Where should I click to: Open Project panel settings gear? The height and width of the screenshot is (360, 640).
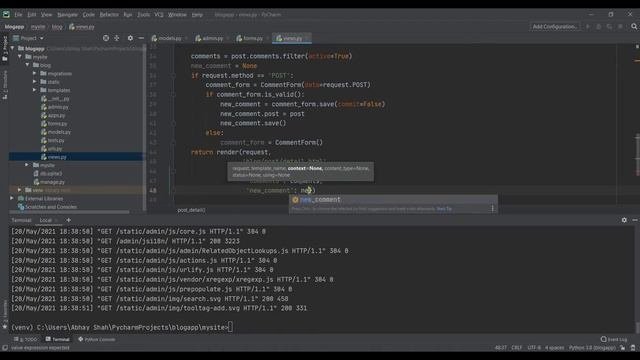point(130,38)
